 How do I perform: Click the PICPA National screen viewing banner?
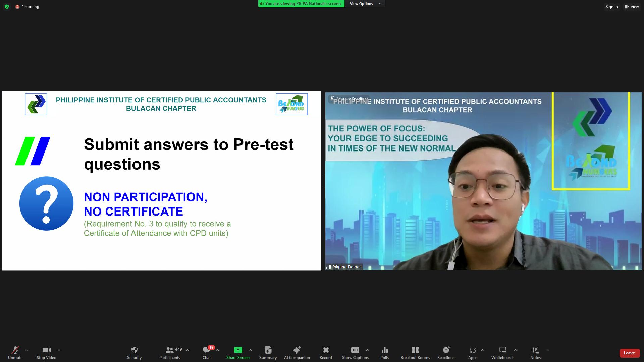click(301, 4)
